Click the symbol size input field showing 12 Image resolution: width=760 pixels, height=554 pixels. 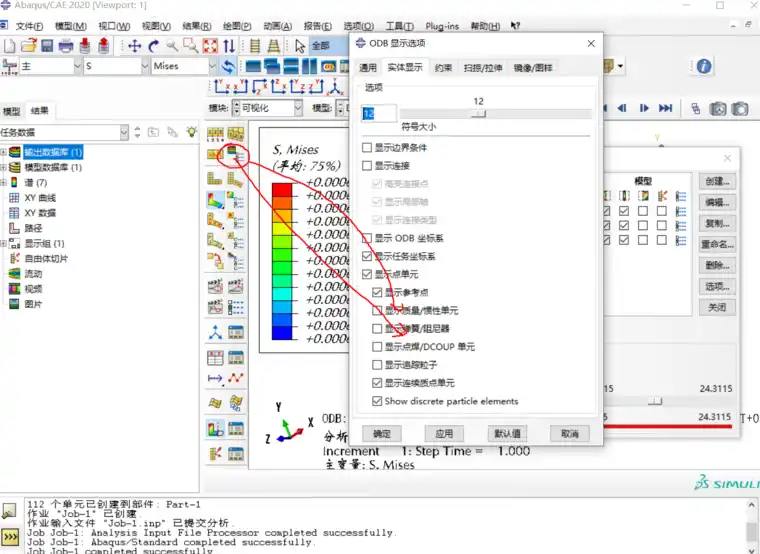[x=379, y=113]
